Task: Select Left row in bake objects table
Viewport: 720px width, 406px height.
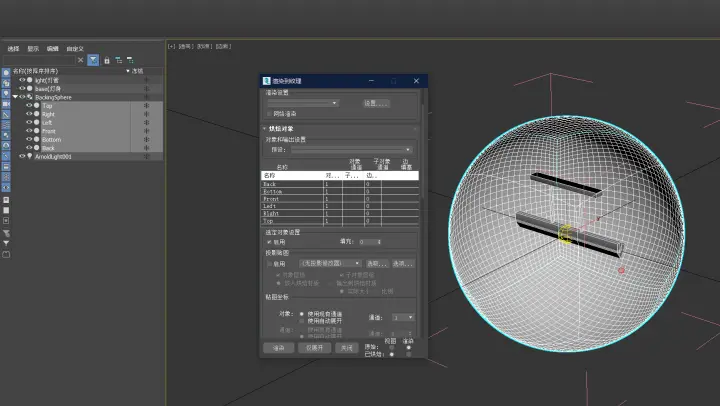Action: tap(340, 206)
